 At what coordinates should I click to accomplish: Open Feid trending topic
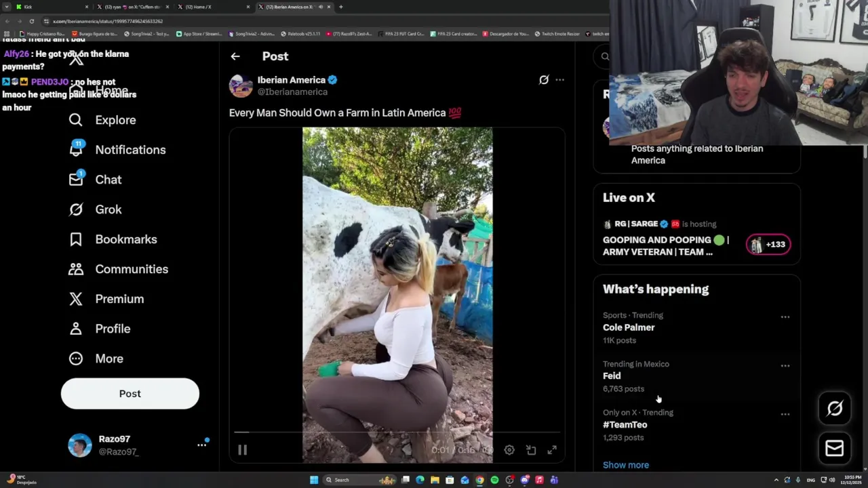pyautogui.click(x=612, y=376)
